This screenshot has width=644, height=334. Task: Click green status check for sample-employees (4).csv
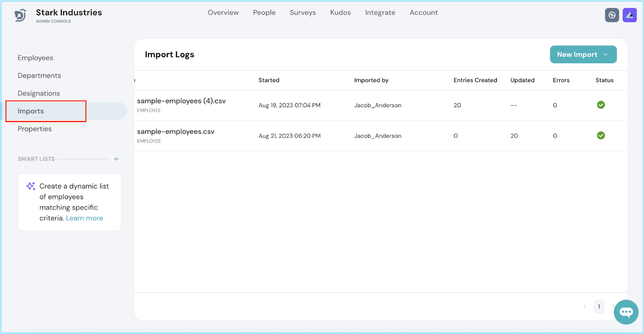click(601, 105)
